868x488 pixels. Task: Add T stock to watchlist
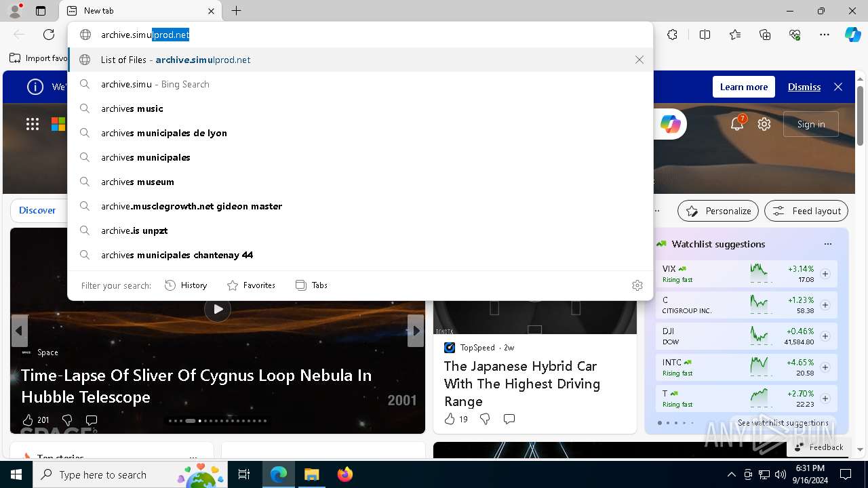[x=825, y=399]
